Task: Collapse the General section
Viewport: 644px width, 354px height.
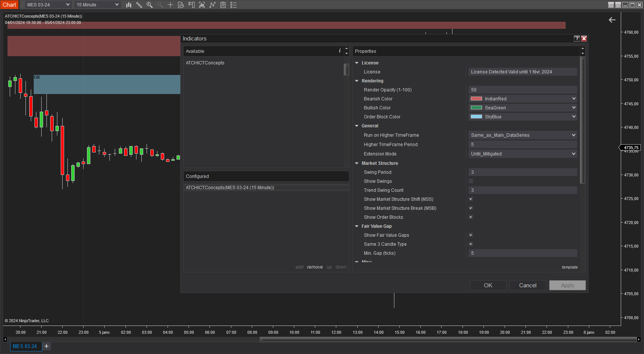Action: pos(357,126)
